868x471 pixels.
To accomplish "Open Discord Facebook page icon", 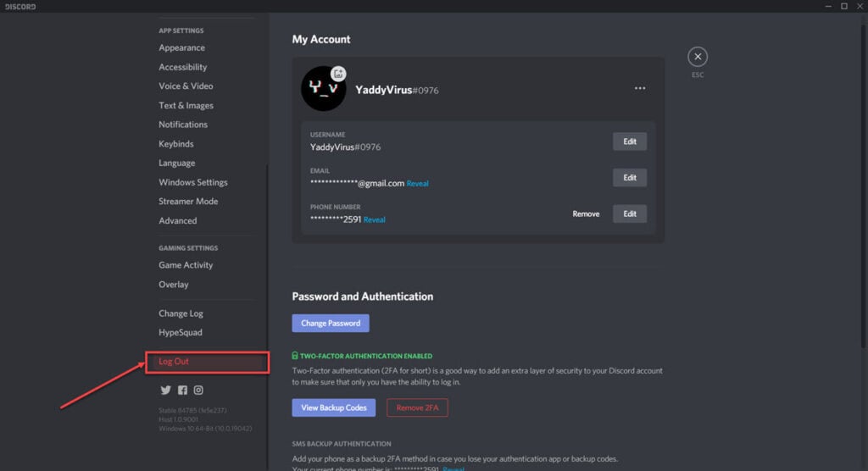I will tap(182, 391).
